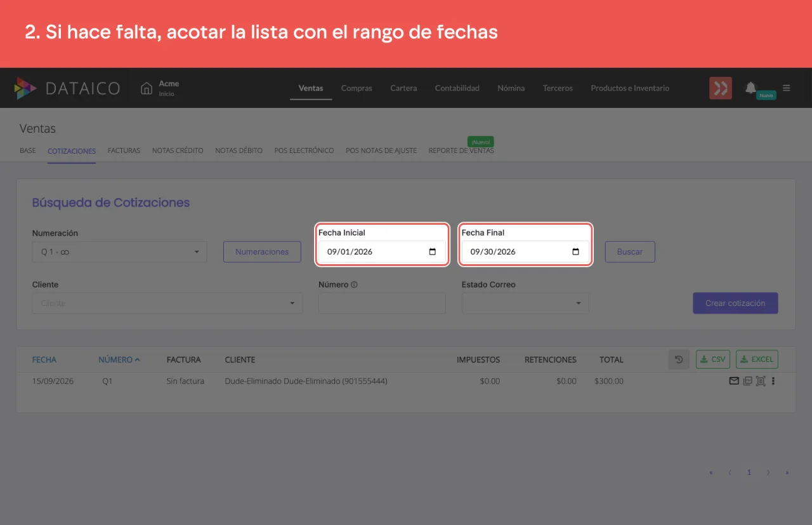Viewport: 812px width, 525px height.
Task: Click the Número input field
Action: coord(382,303)
